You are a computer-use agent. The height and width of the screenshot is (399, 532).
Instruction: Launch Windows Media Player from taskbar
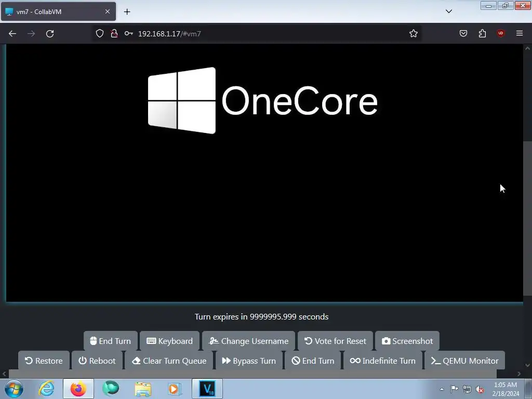pyautogui.click(x=175, y=389)
